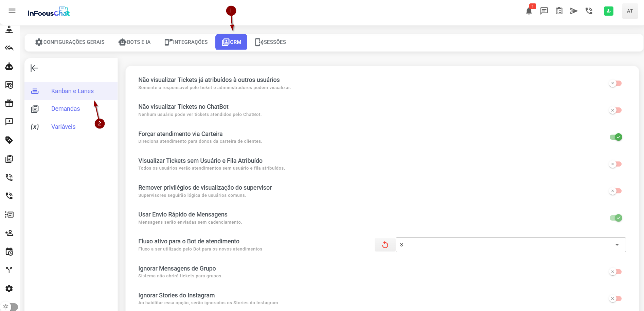Toggle the dark mode switch at bottom left
Image resolution: width=644 pixels, height=311 pixels.
coord(10,307)
